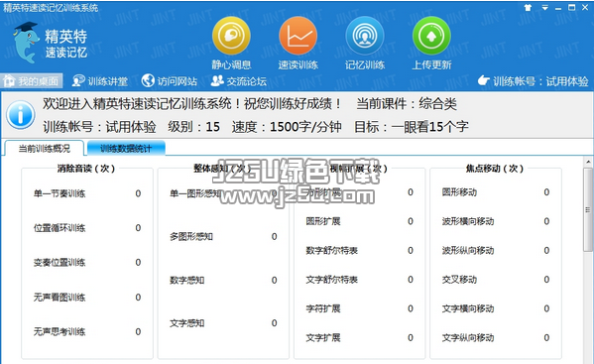Click 速度：1500字/分钟 text

point(287,127)
